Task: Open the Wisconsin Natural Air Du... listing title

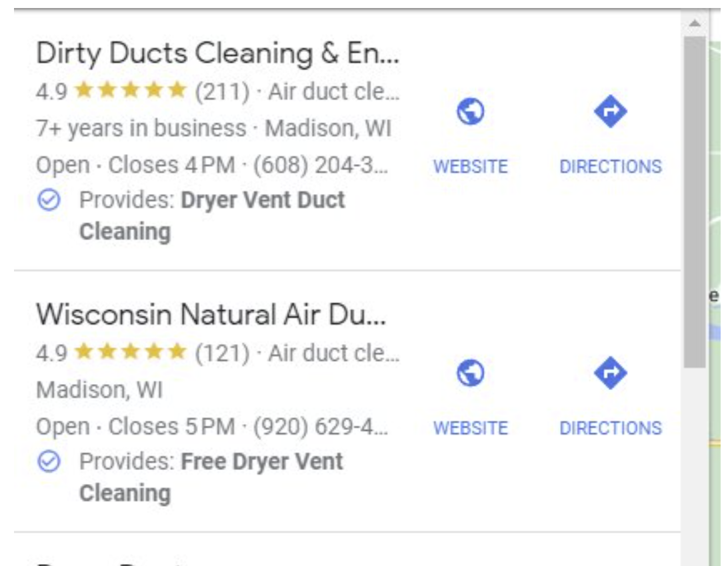Action: point(211,315)
